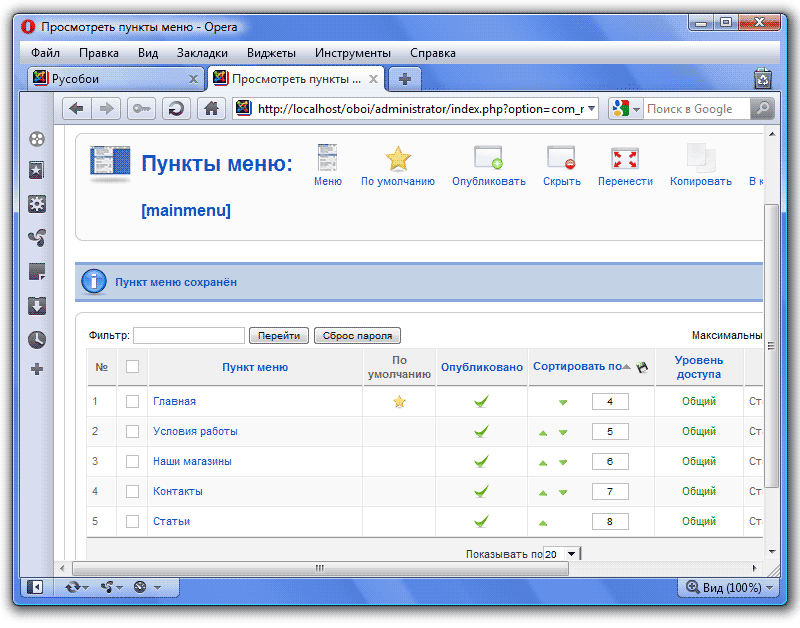This screenshot has height=628, width=800.
Task: Click the Перенести toolbar icon
Action: (625, 158)
